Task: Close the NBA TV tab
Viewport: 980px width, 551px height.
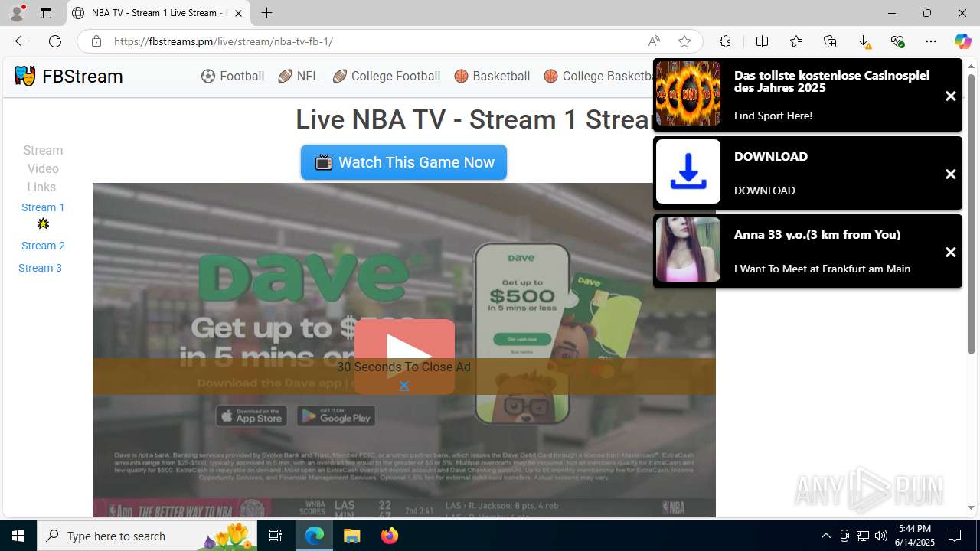Action: click(x=238, y=13)
